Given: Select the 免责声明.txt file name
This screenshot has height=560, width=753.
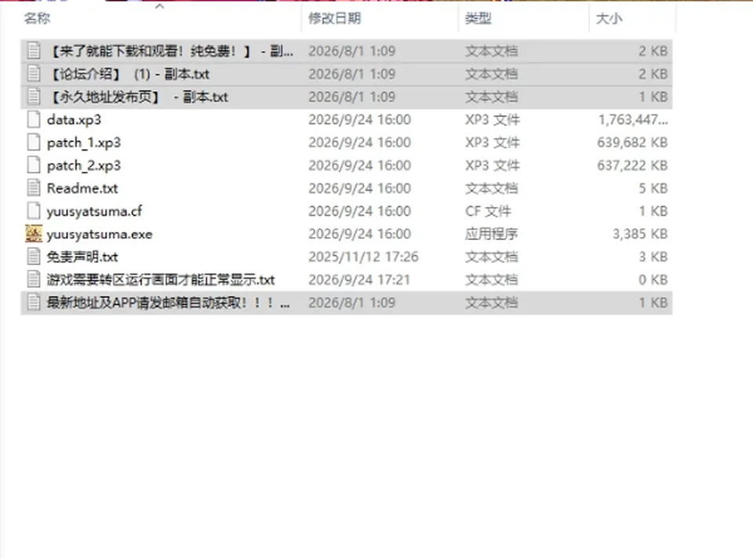Looking at the screenshot, I should [82, 257].
